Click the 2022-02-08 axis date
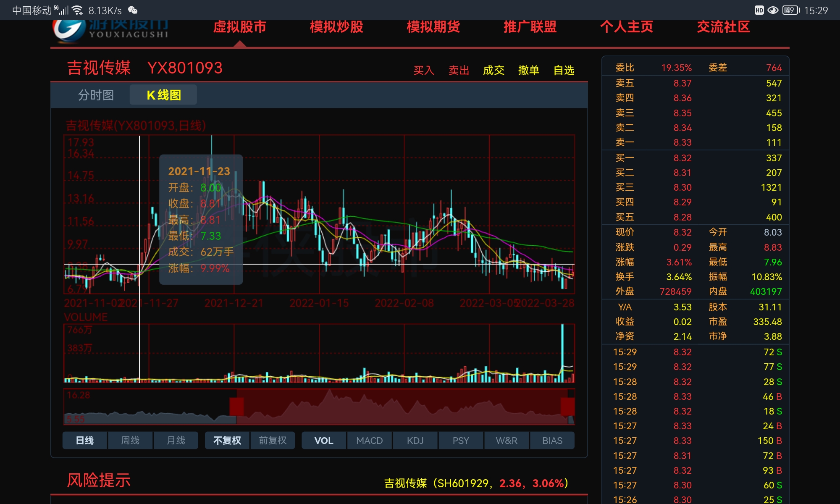840x504 pixels. (404, 303)
